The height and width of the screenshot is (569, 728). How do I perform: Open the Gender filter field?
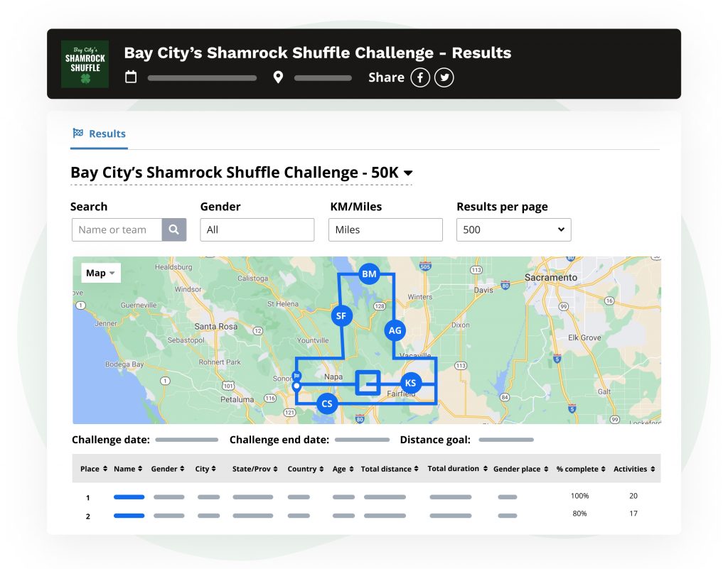pos(257,229)
